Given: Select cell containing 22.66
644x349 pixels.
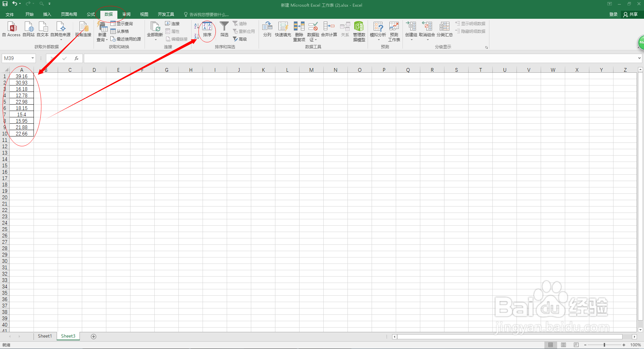Looking at the screenshot, I should point(21,134).
